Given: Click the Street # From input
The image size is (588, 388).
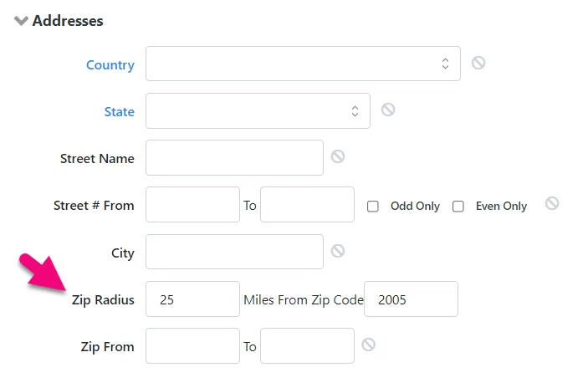Looking at the screenshot, I should point(192,205).
